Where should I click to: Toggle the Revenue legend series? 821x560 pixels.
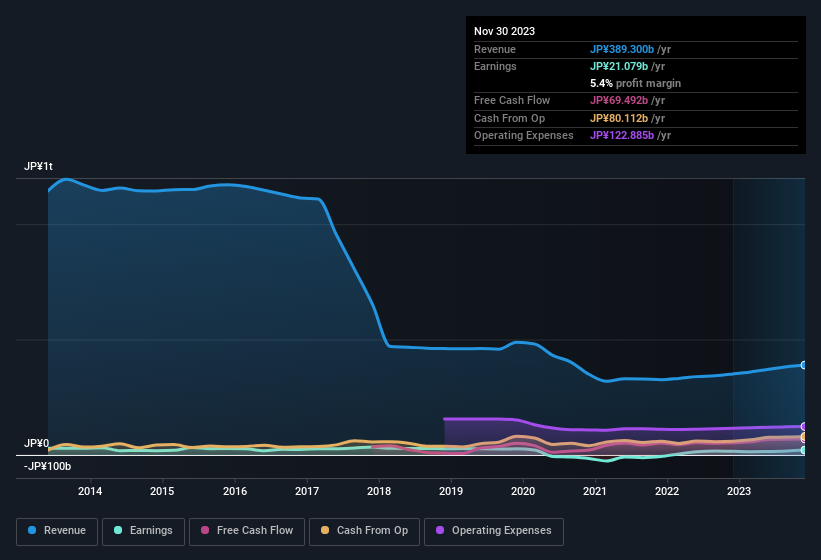tap(56, 531)
